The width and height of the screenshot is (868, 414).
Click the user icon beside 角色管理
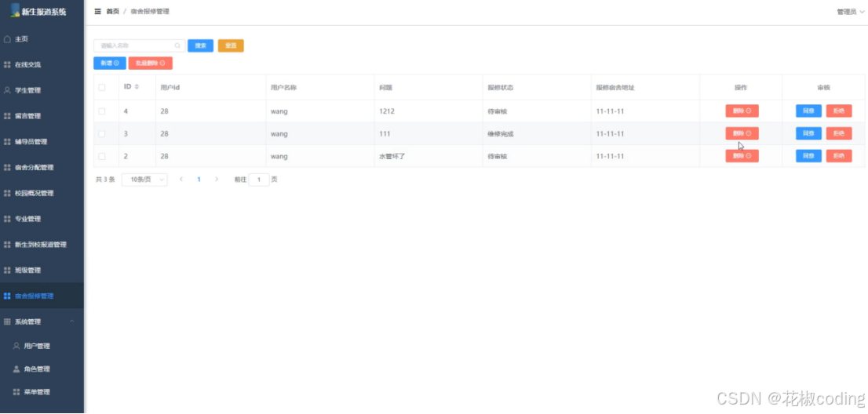click(16, 369)
